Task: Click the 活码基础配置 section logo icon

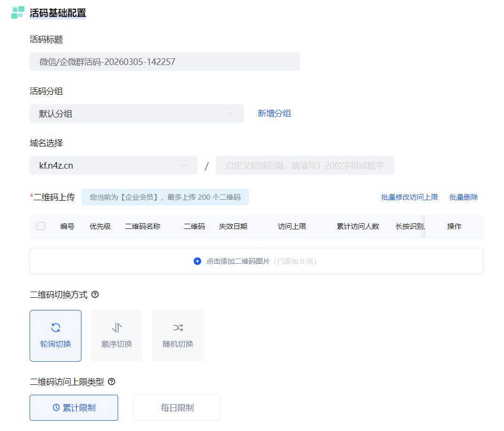Action: coord(18,13)
